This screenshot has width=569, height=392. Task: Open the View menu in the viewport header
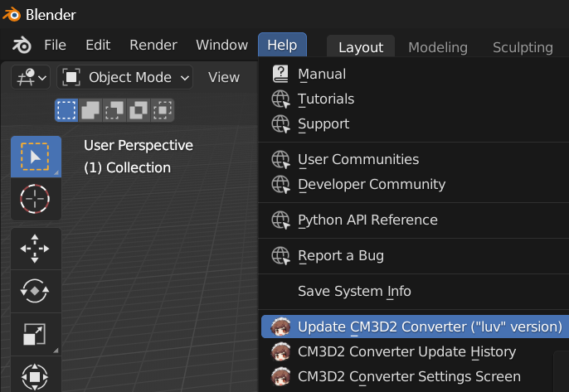pos(224,77)
